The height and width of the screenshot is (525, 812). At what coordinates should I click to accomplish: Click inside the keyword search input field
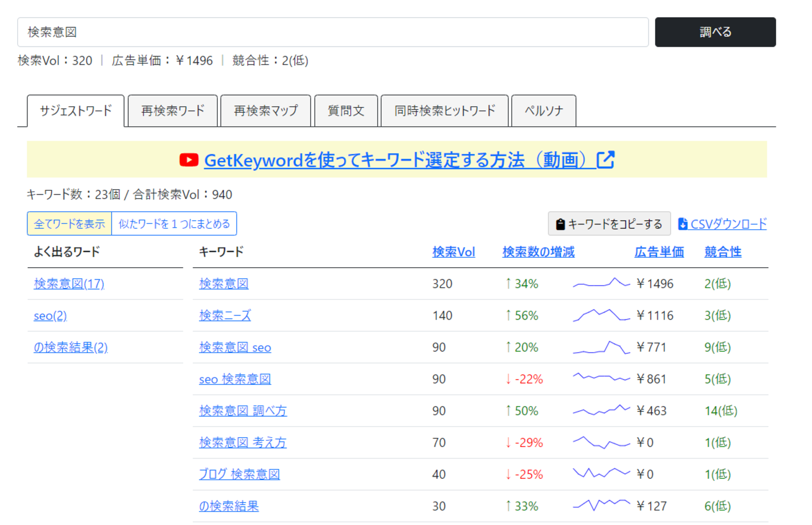click(x=333, y=32)
